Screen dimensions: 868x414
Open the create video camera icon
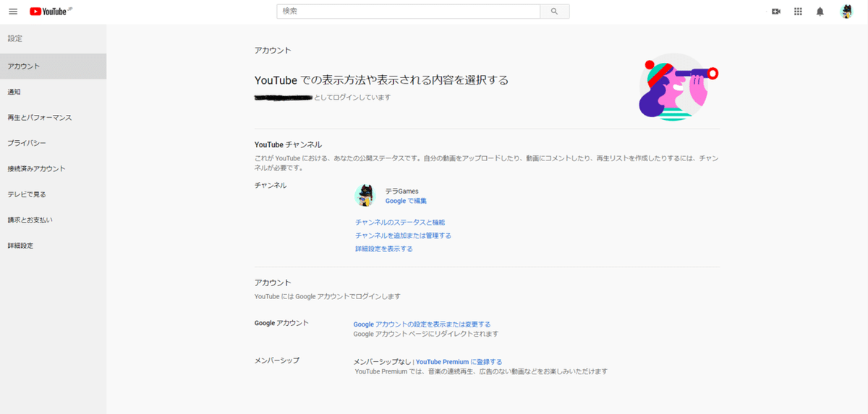pos(776,12)
